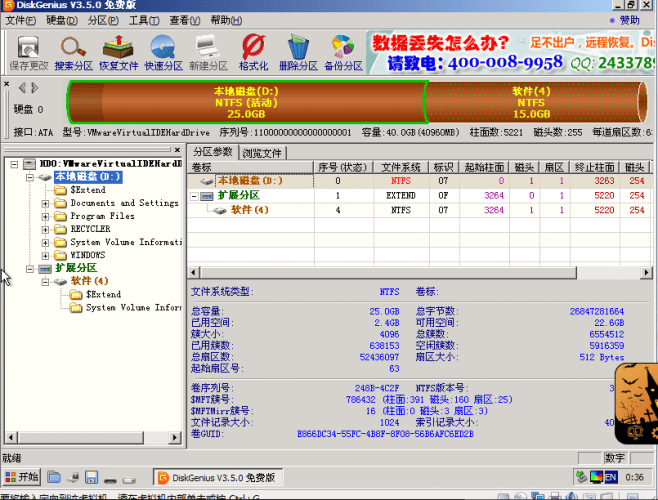Image resolution: width=658 pixels, height=500 pixels.
Task: Collapse the 本地磁盘 (D:) tree node
Action: click(x=30, y=177)
